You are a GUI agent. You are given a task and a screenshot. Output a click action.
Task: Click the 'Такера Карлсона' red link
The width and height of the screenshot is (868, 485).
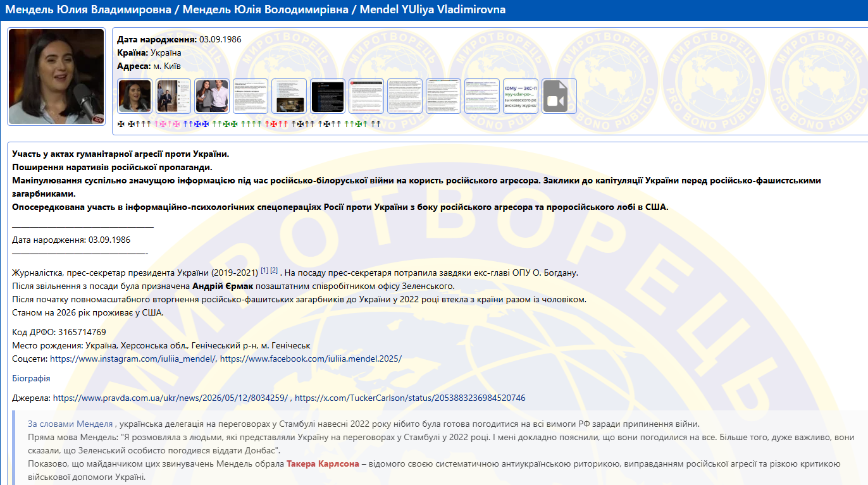point(322,464)
